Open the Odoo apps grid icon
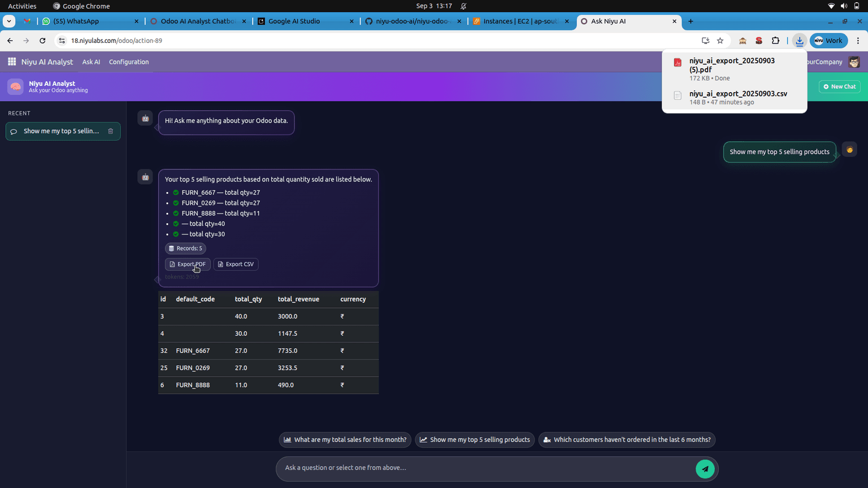Viewport: 868px width, 488px height. point(11,62)
